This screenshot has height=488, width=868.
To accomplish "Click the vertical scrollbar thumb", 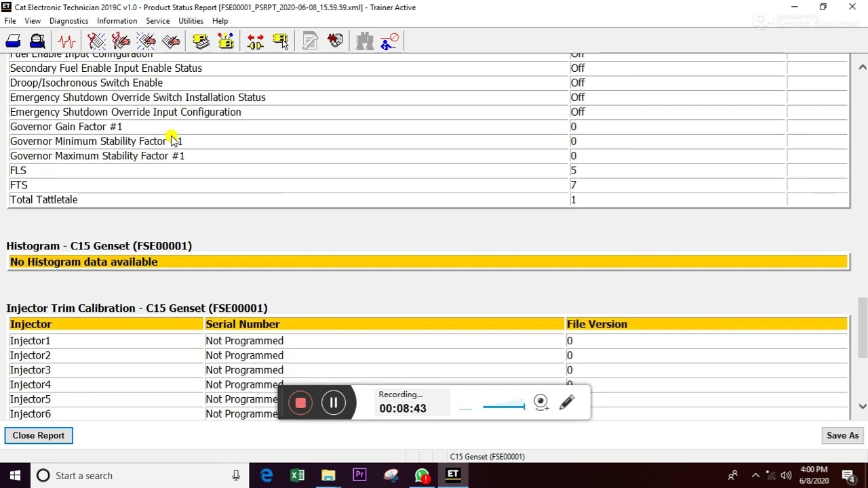I will click(x=862, y=327).
